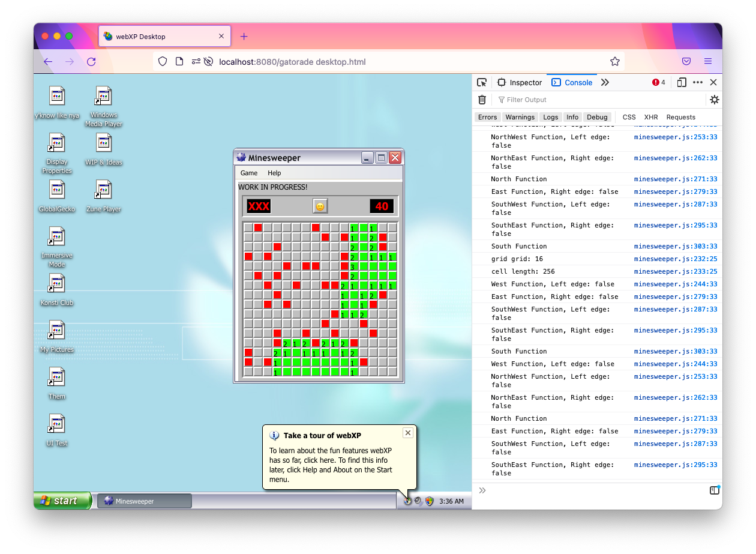Open the Zune Player desktop icon

(x=104, y=190)
